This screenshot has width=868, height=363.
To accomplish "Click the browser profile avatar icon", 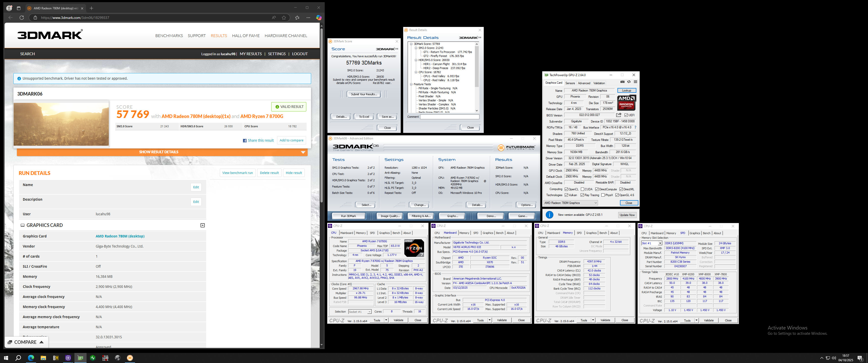I will point(9,8).
